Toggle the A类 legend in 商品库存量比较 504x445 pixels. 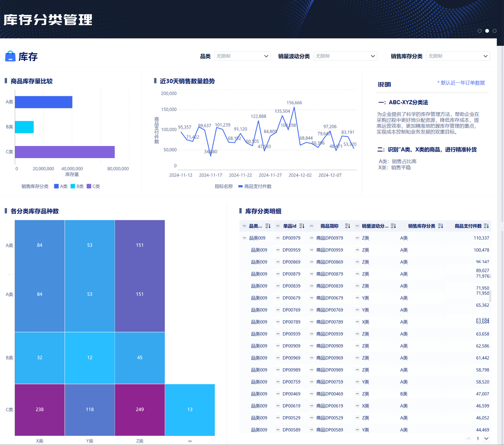click(x=61, y=186)
